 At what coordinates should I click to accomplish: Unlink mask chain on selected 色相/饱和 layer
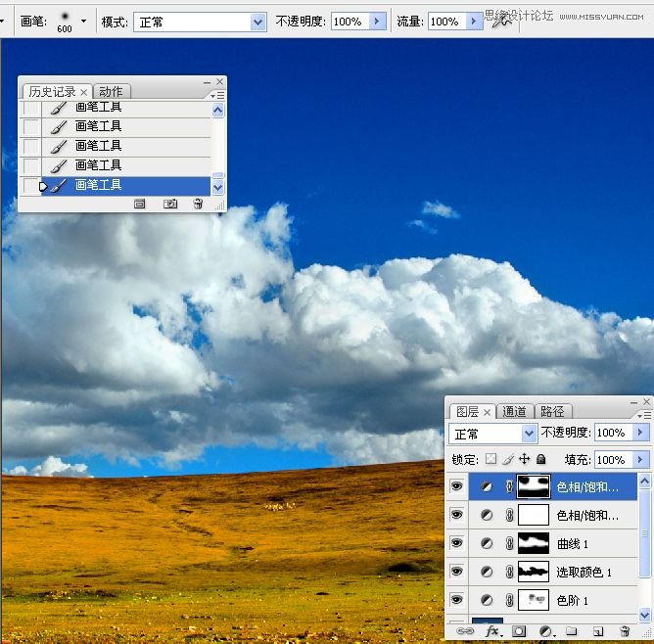coord(509,486)
